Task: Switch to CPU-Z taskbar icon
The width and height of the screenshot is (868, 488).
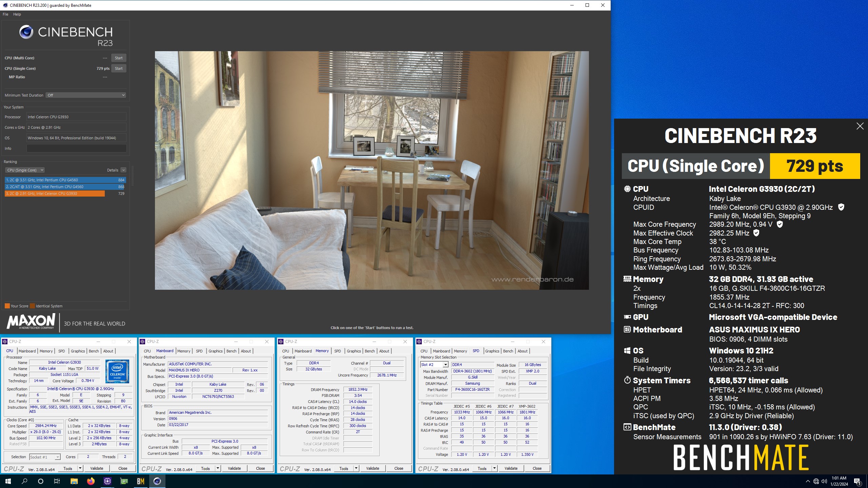Action: (x=107, y=481)
